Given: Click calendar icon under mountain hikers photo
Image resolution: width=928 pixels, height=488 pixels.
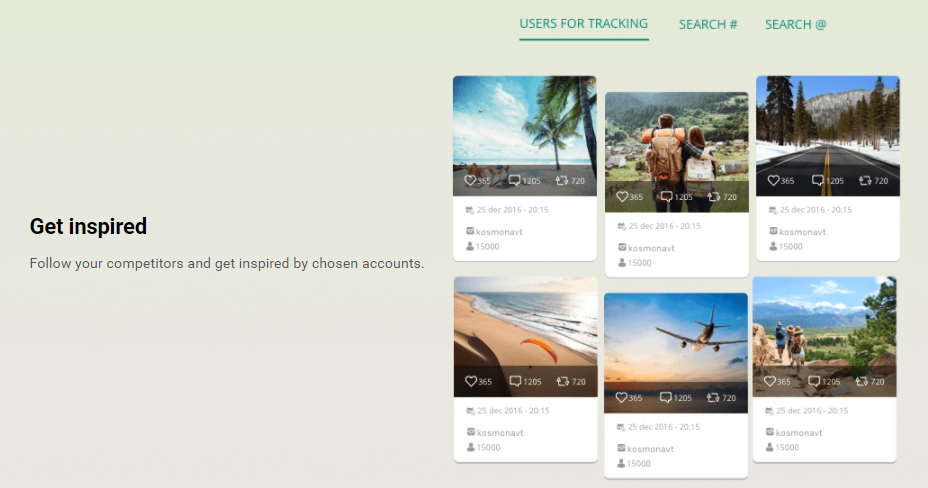Looking at the screenshot, I should click(769, 411).
